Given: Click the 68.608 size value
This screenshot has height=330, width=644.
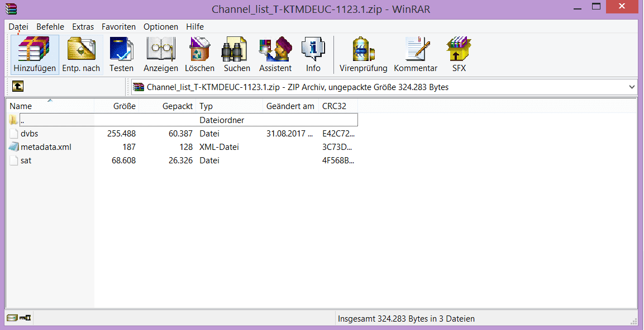Looking at the screenshot, I should [x=123, y=161].
